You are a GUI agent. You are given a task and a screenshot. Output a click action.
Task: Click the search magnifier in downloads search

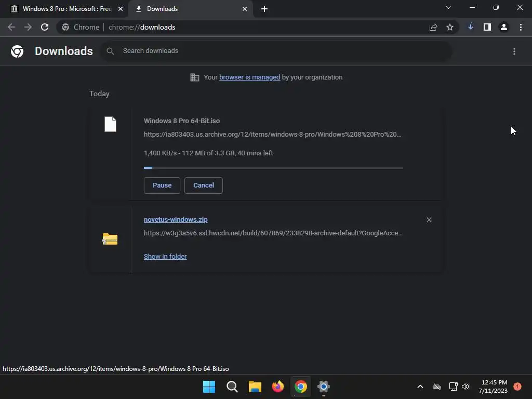pyautogui.click(x=110, y=51)
